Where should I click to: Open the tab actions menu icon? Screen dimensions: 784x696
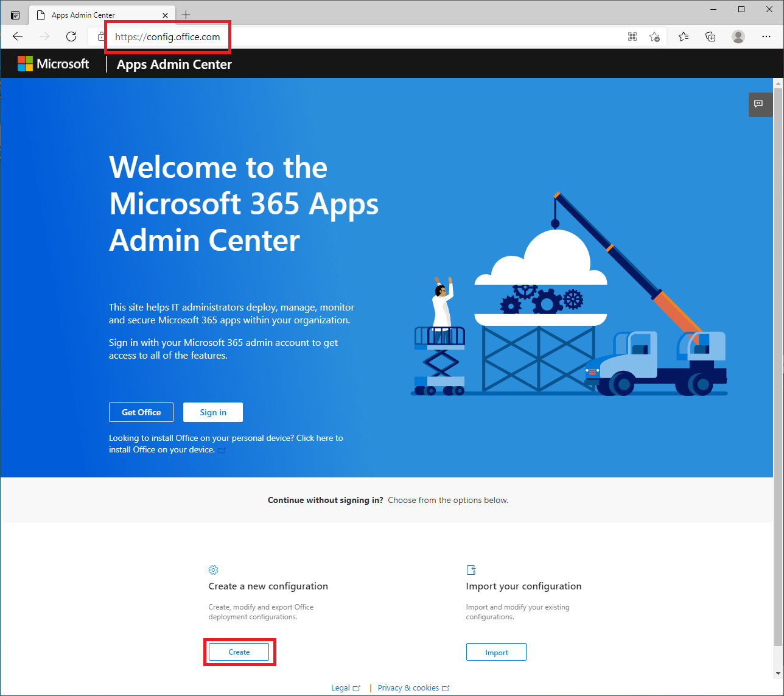(x=15, y=15)
